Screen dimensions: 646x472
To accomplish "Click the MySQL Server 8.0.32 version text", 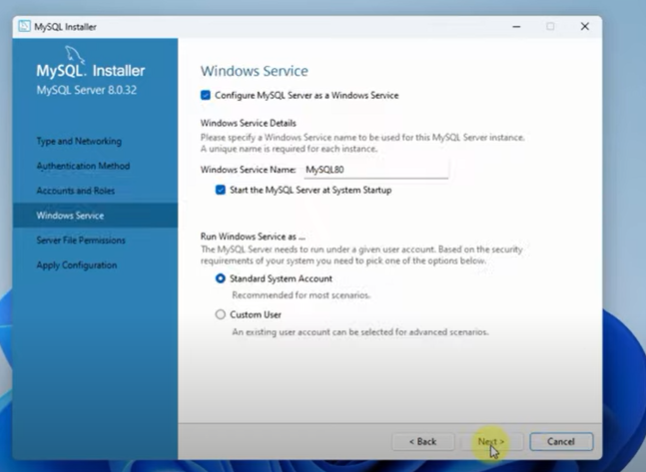I will coord(87,90).
